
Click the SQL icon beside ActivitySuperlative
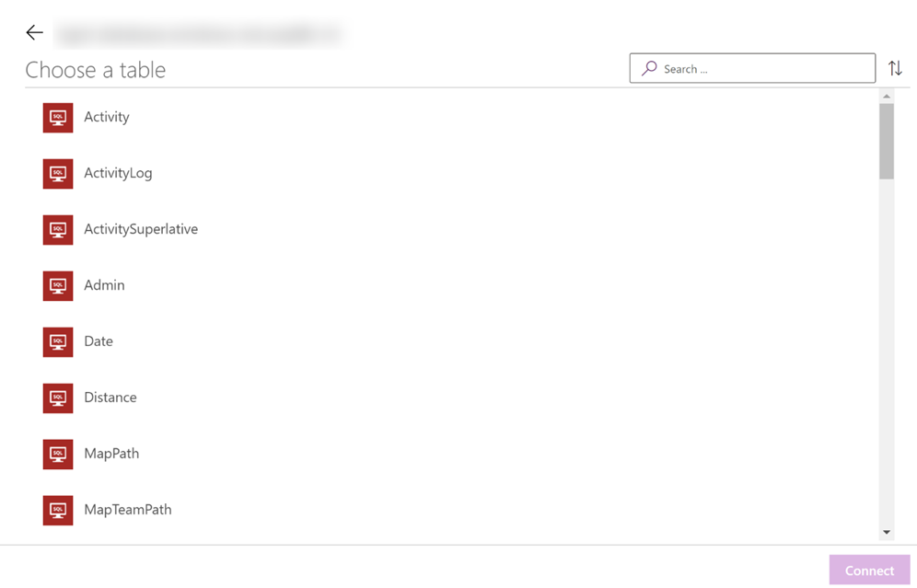[x=58, y=230]
